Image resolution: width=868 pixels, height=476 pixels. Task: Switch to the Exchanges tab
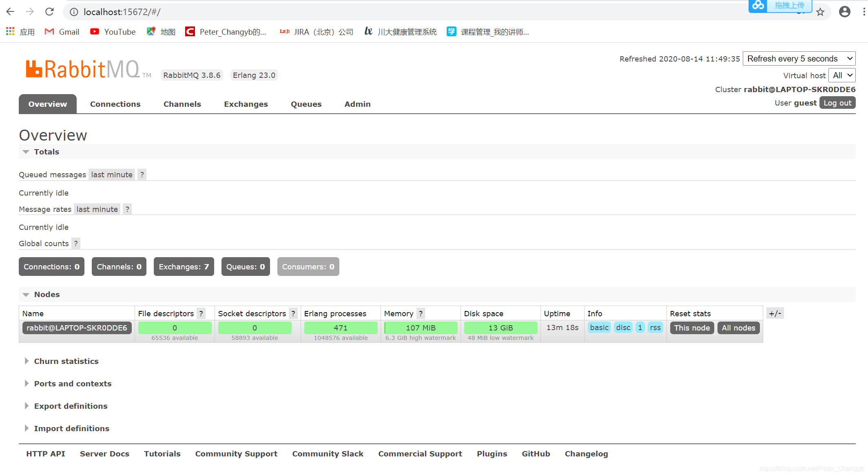tap(246, 104)
